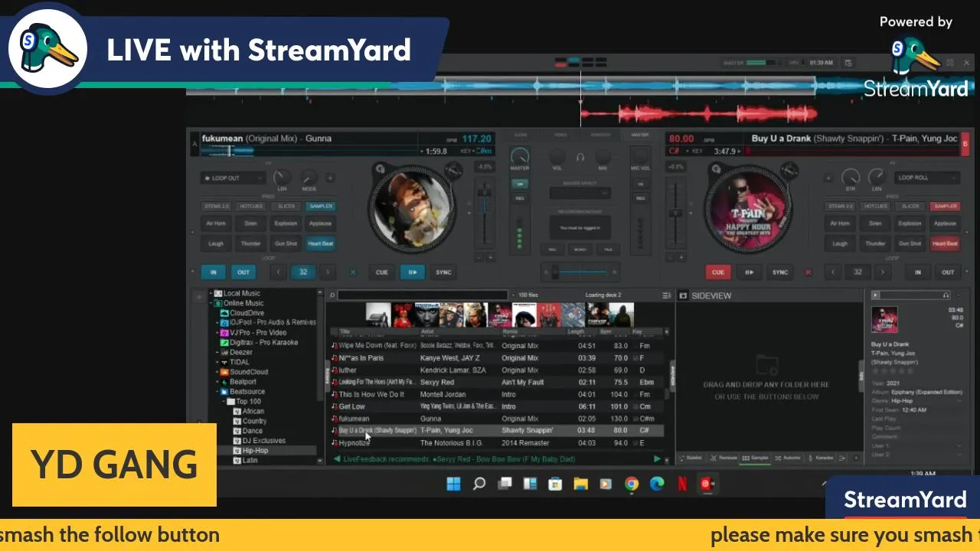Collapse the Top 100 folder
Screen dimensions: 980x551
point(224,401)
